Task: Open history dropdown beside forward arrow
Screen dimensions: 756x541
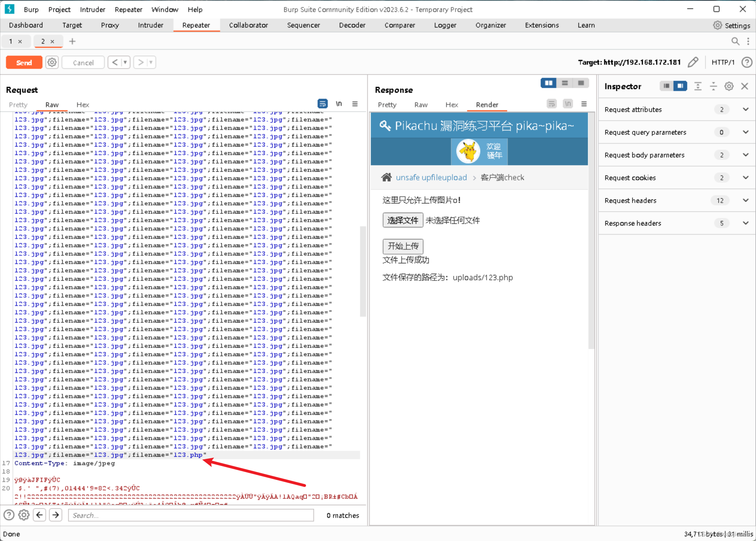Action: coord(151,62)
